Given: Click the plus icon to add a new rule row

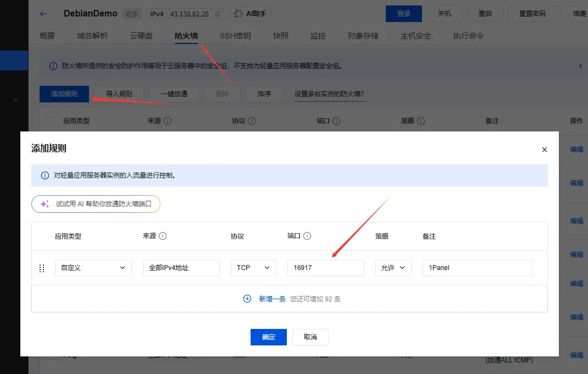Looking at the screenshot, I should (x=247, y=299).
